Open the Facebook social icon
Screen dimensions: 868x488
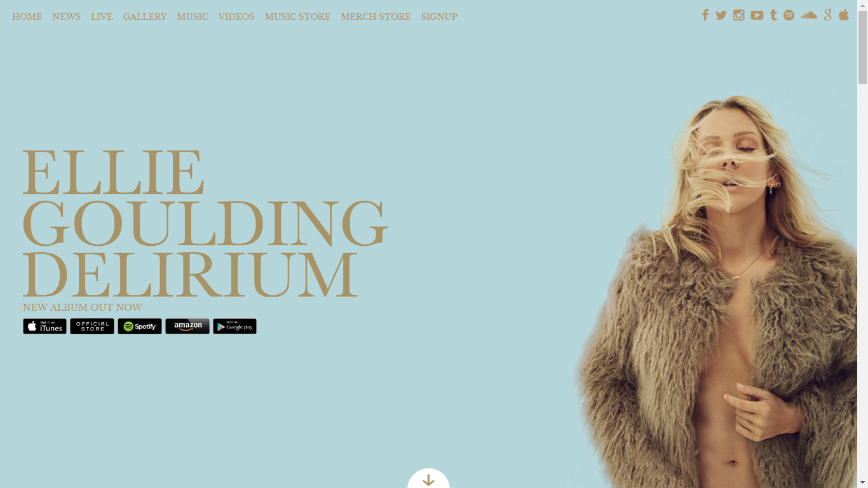(x=705, y=15)
